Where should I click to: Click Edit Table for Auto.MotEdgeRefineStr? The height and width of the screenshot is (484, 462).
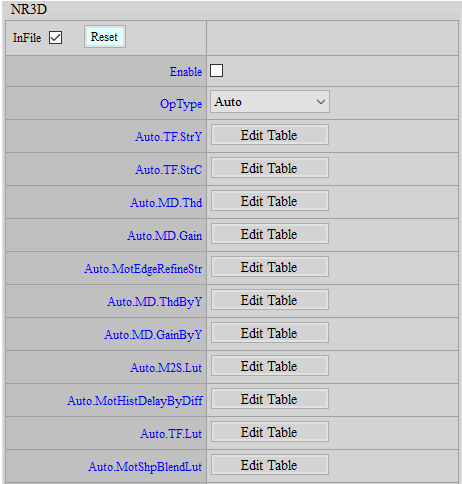coord(270,267)
